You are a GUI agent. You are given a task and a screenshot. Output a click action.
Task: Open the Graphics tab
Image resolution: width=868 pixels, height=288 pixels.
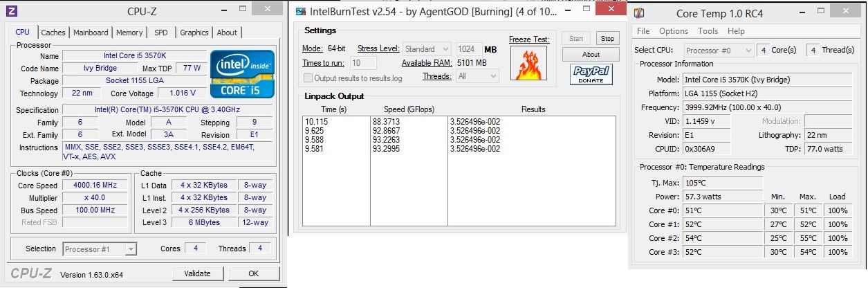click(x=194, y=33)
